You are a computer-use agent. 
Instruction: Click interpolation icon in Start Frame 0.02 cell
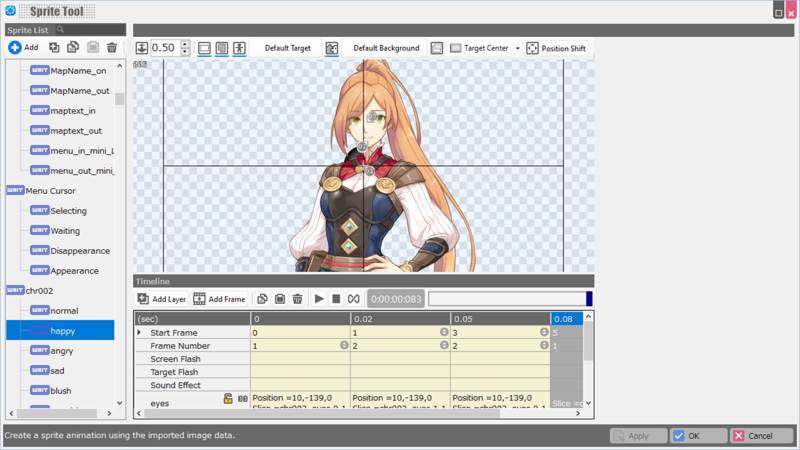(x=444, y=332)
